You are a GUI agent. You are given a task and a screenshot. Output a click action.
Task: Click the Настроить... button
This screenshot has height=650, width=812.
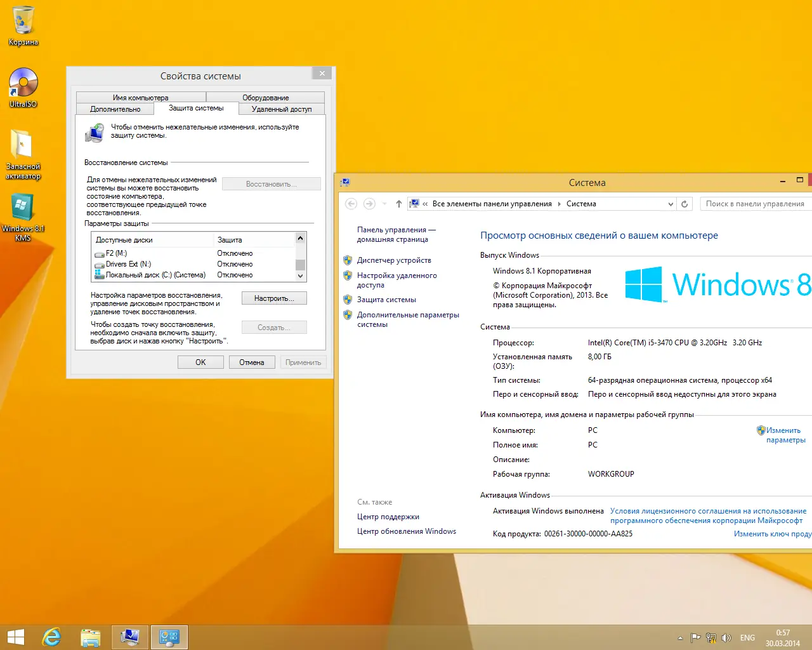point(274,298)
